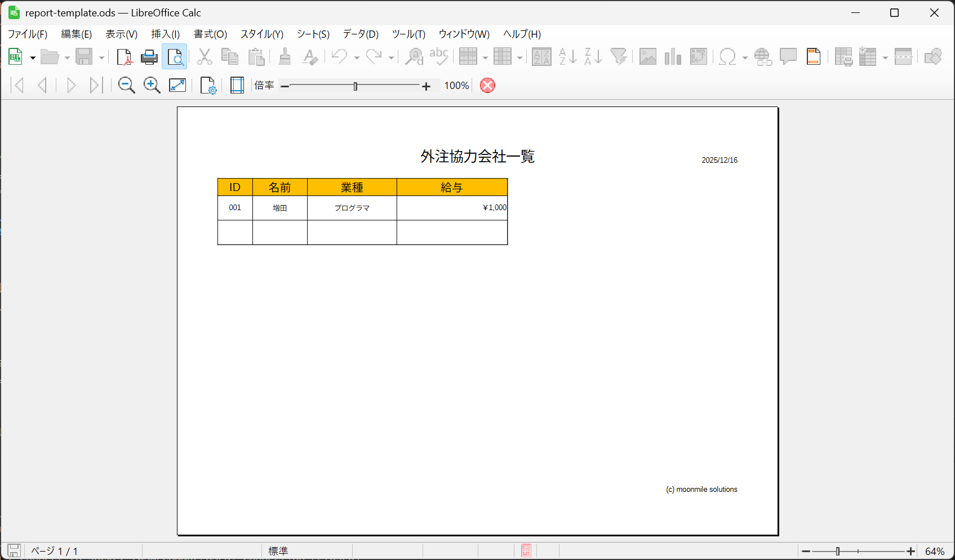
Task: Click the document save status icon in status bar
Action: point(14,550)
